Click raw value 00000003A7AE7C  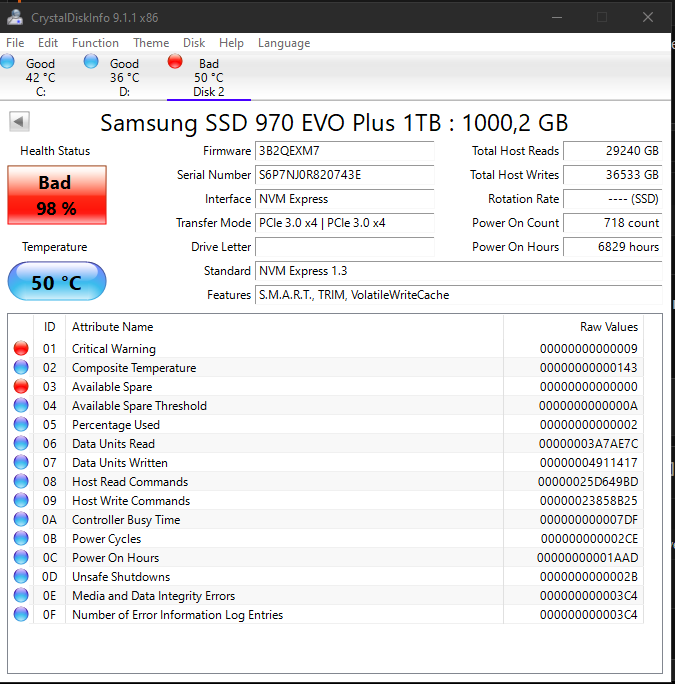pyautogui.click(x=588, y=444)
